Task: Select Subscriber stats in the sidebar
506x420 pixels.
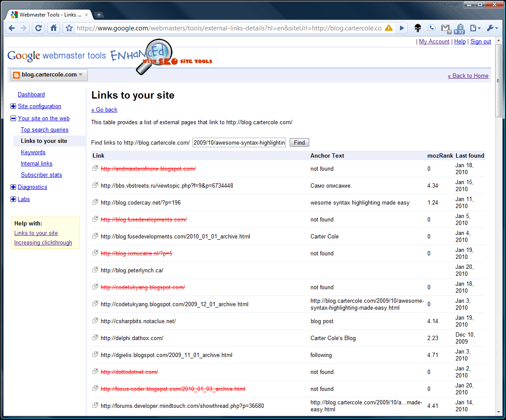Action: pos(41,175)
